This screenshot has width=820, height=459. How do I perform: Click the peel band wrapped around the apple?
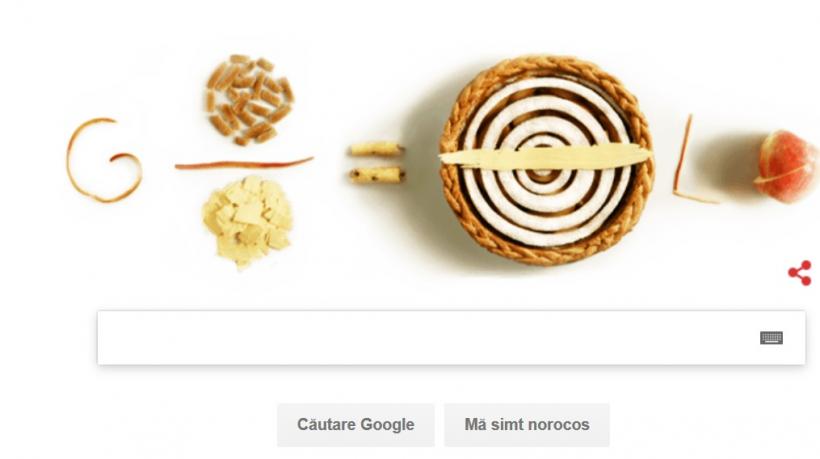(x=782, y=174)
